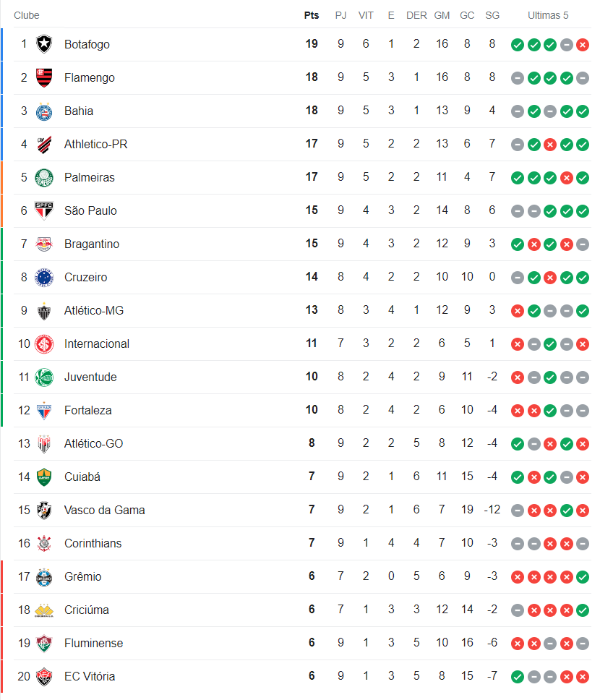Open the Athletico-PR team link
Image resolution: width=600 pixels, height=700 pixels.
point(95,144)
